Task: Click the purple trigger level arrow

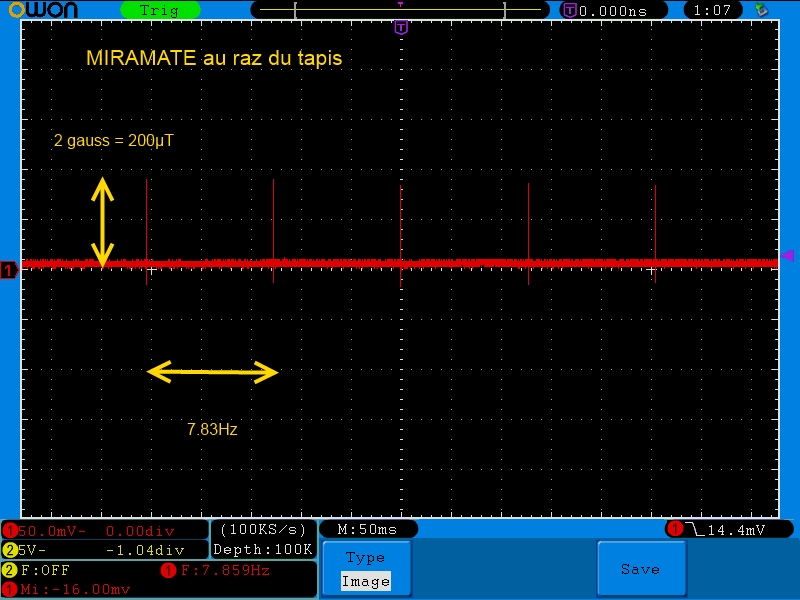Action: [x=788, y=256]
